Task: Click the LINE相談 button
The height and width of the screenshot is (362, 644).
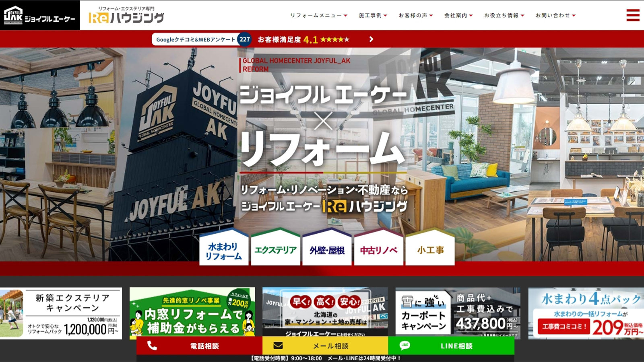Action: coord(451,346)
